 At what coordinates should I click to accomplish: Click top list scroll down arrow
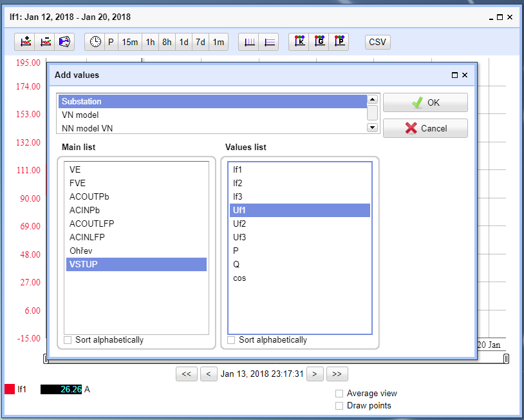372,128
